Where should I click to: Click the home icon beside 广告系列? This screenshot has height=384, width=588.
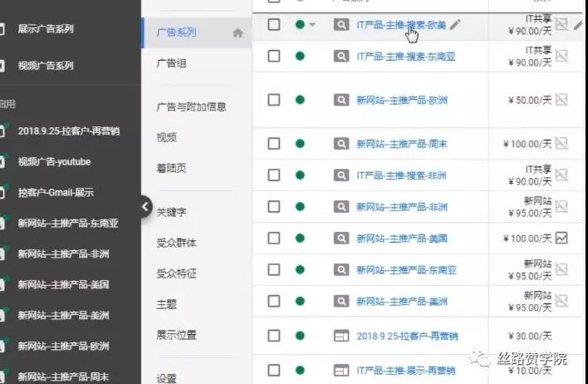tap(238, 33)
